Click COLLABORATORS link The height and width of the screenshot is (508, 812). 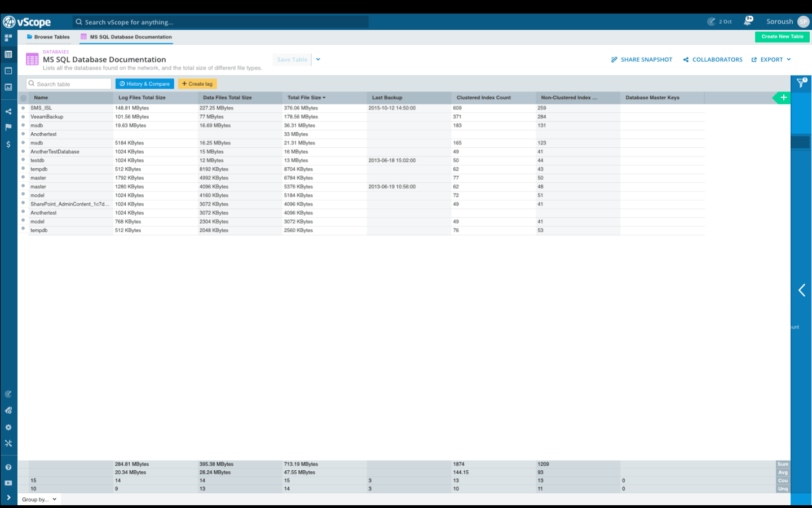pos(713,59)
